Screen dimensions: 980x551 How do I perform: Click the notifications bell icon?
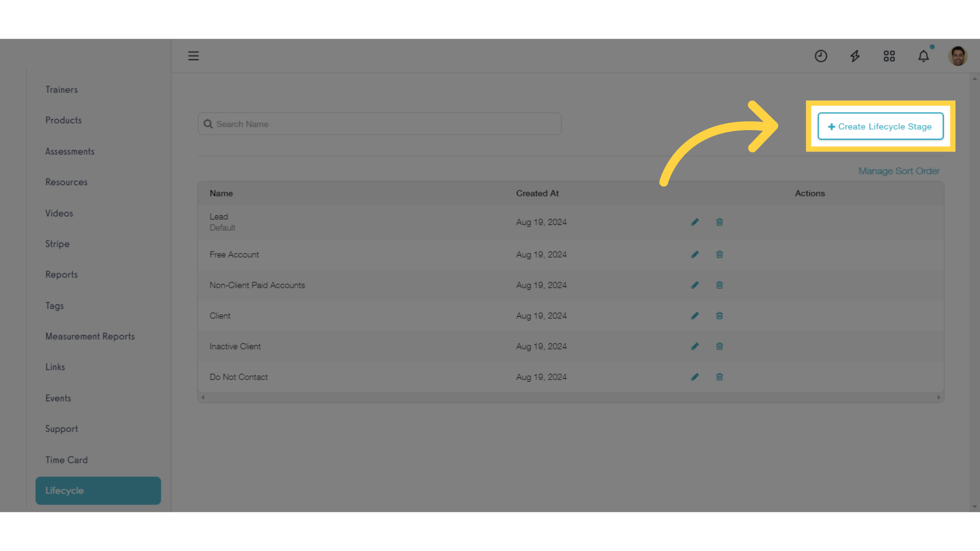(923, 55)
